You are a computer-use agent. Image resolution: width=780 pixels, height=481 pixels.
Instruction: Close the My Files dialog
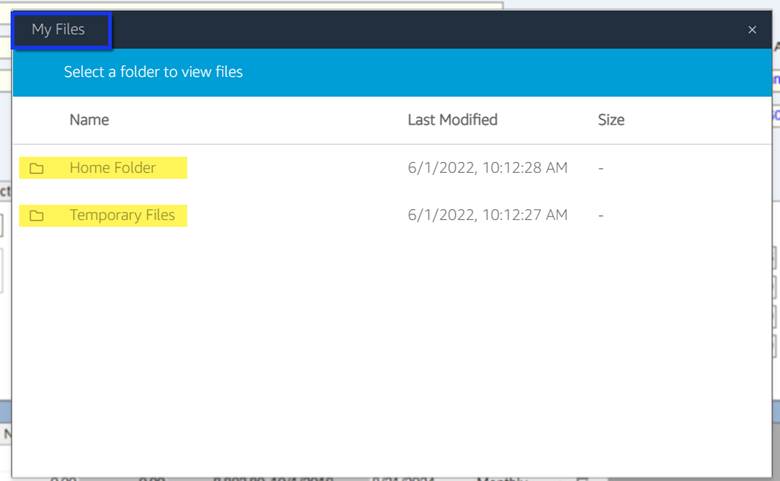[752, 30]
